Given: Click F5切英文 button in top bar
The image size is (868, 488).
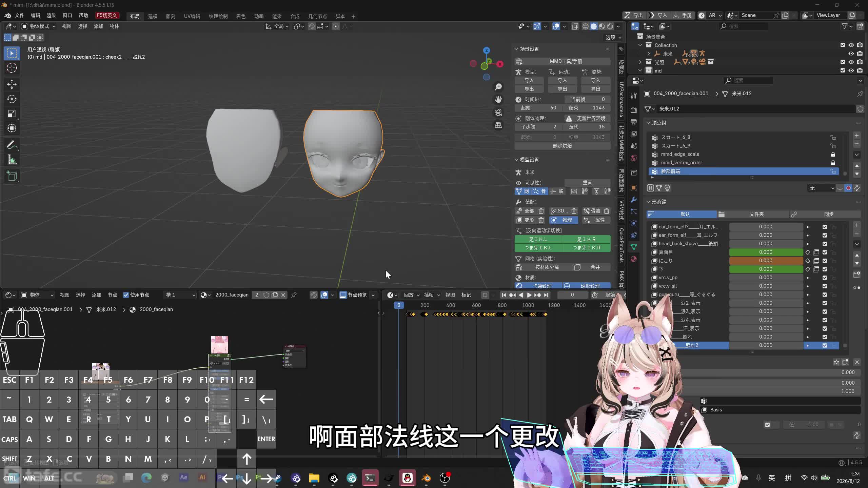Looking at the screenshot, I should coord(107,16).
